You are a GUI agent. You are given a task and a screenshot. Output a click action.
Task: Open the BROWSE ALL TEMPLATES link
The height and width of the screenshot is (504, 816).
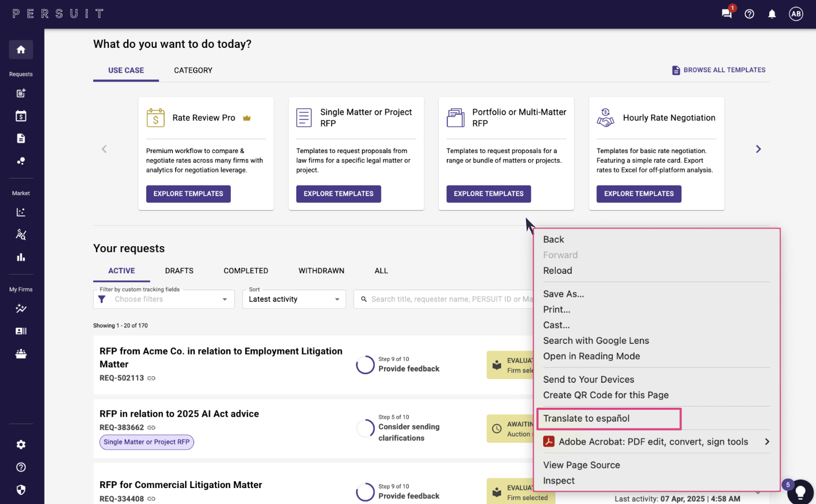click(x=719, y=70)
